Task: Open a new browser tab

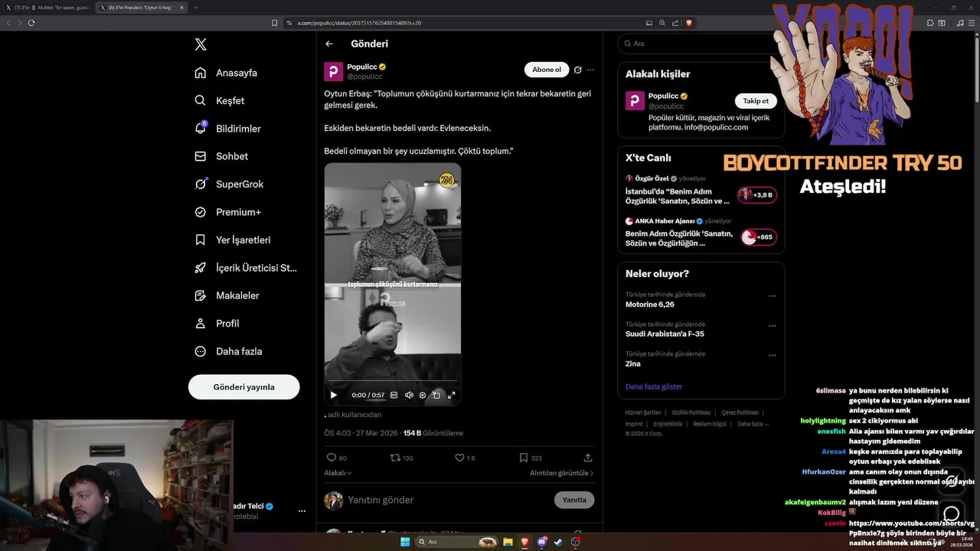Action: (195, 7)
